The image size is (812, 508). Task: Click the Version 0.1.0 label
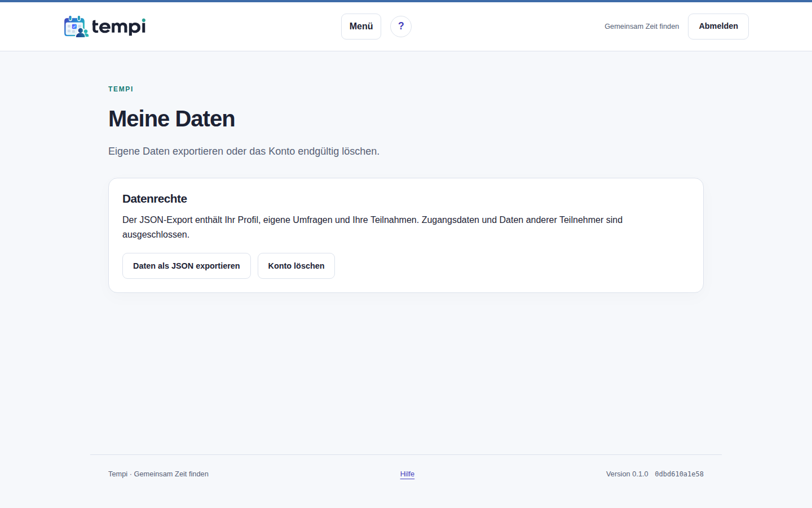click(627, 474)
